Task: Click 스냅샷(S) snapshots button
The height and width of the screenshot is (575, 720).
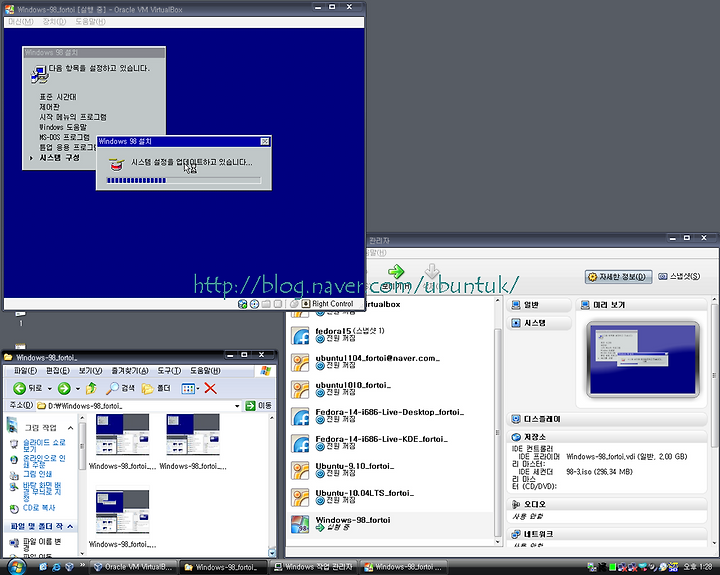Action: tap(679, 276)
